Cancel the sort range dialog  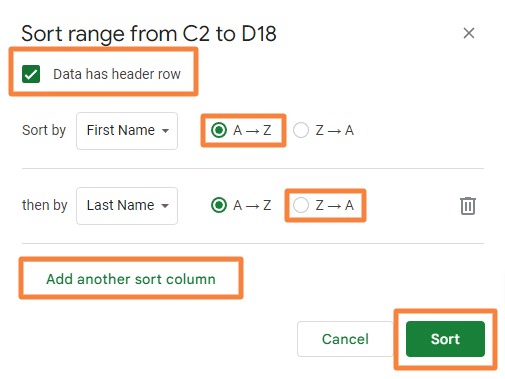click(345, 339)
